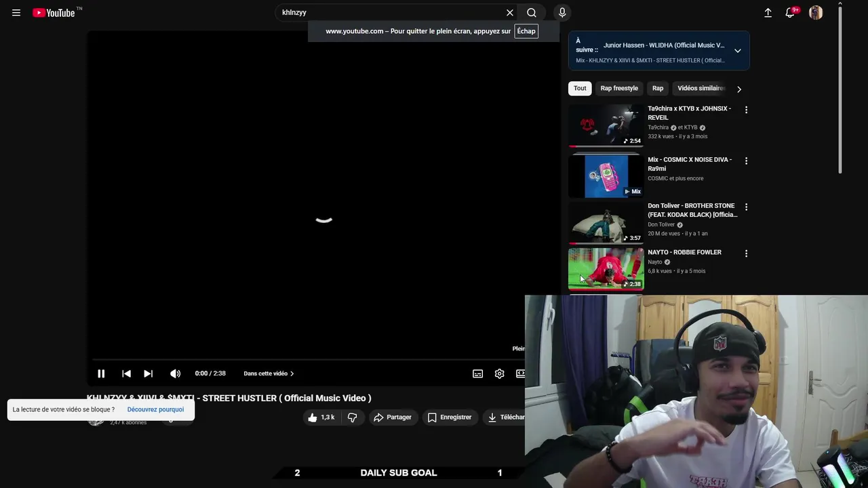Open options menu for Ta9chira REVEIL video
868x488 pixels.
click(746, 110)
